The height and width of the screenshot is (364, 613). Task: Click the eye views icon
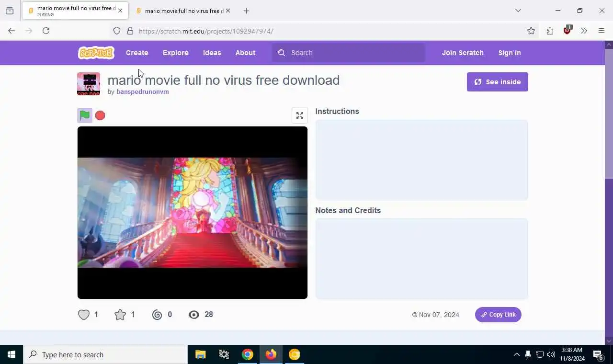click(193, 315)
